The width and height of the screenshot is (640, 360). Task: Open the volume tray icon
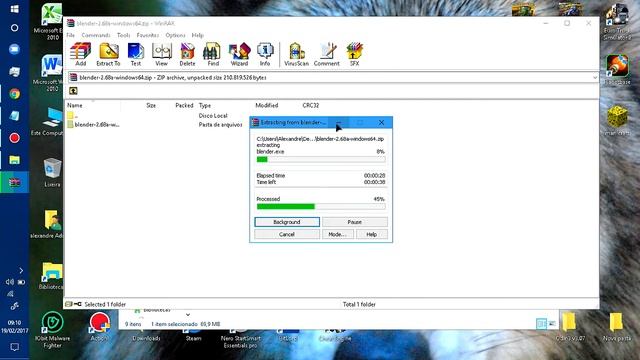pos(9,282)
